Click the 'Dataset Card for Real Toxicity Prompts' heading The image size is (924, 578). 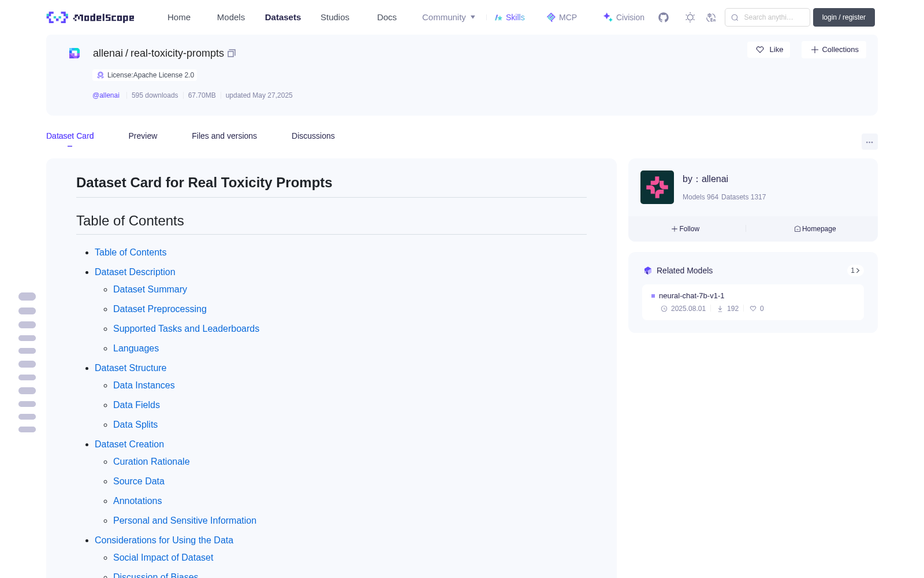[x=204, y=183]
